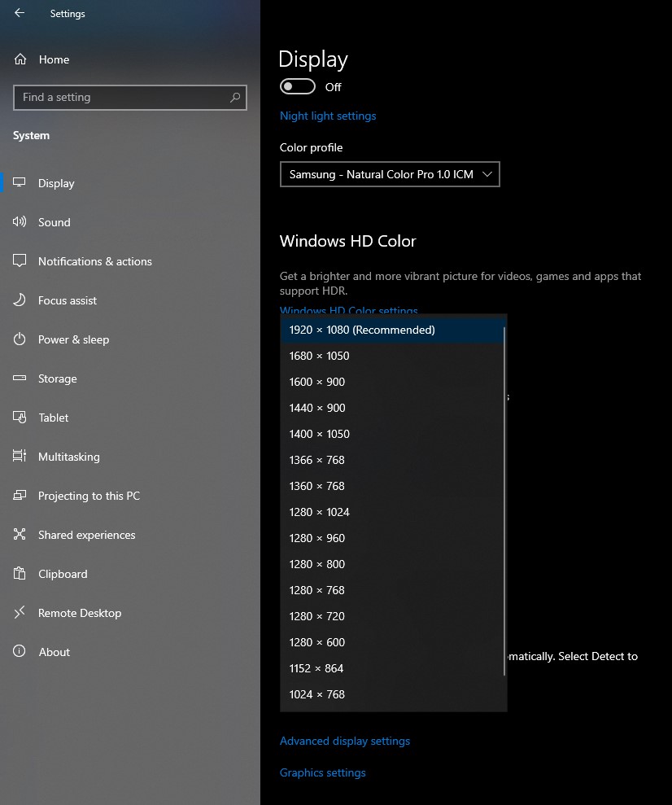Screen dimensions: 672x805
Task: Toggle the Night light switch
Action: click(x=298, y=86)
